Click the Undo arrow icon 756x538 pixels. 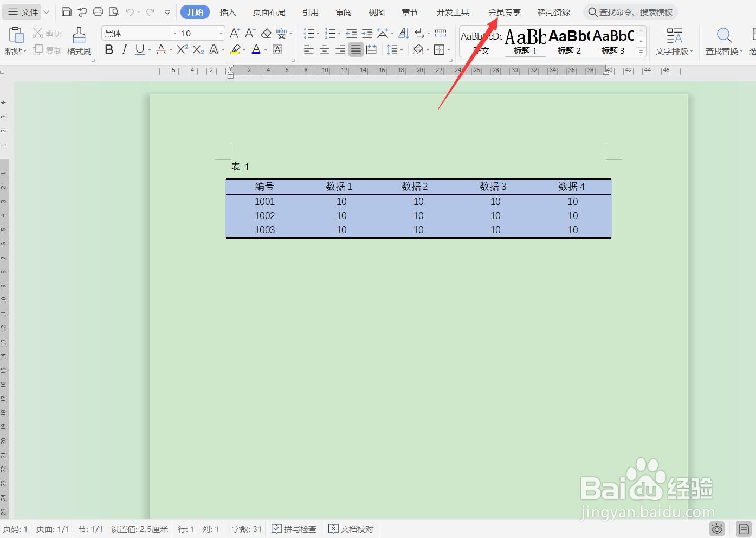(x=130, y=11)
